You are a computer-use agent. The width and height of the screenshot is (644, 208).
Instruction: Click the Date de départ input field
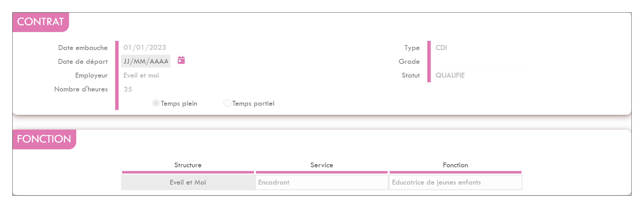point(145,61)
